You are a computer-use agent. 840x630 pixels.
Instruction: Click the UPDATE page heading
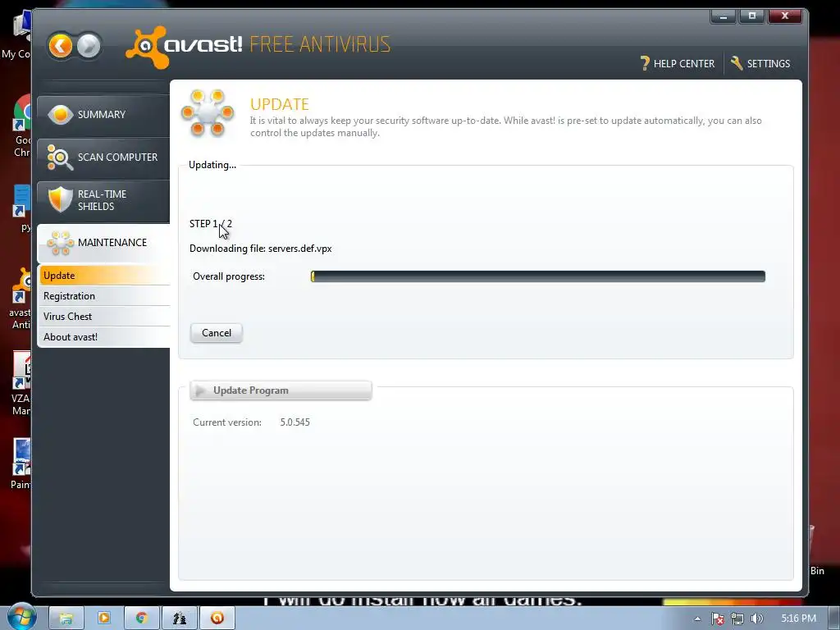tap(280, 104)
